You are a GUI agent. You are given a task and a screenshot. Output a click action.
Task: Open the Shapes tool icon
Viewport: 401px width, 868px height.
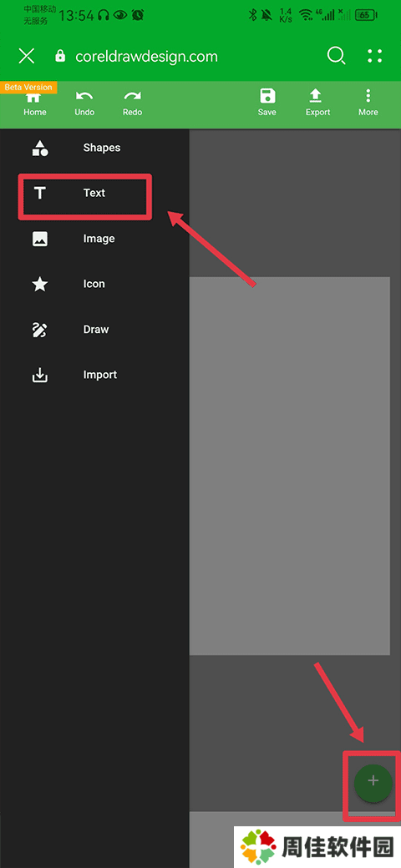click(x=40, y=148)
